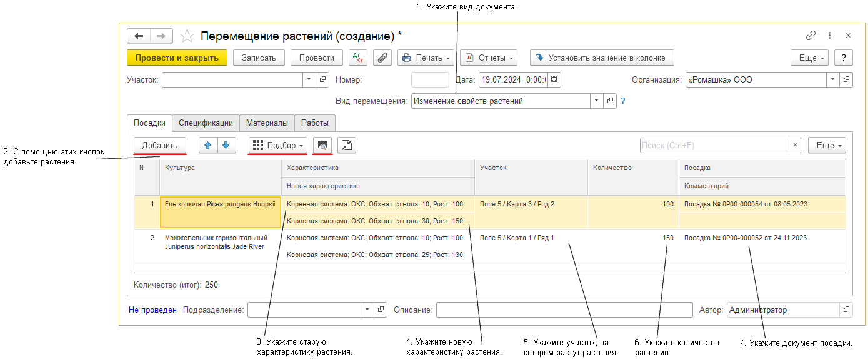Copy link to document via chain icon
Viewport: 868px width, 359px height.
(811, 36)
